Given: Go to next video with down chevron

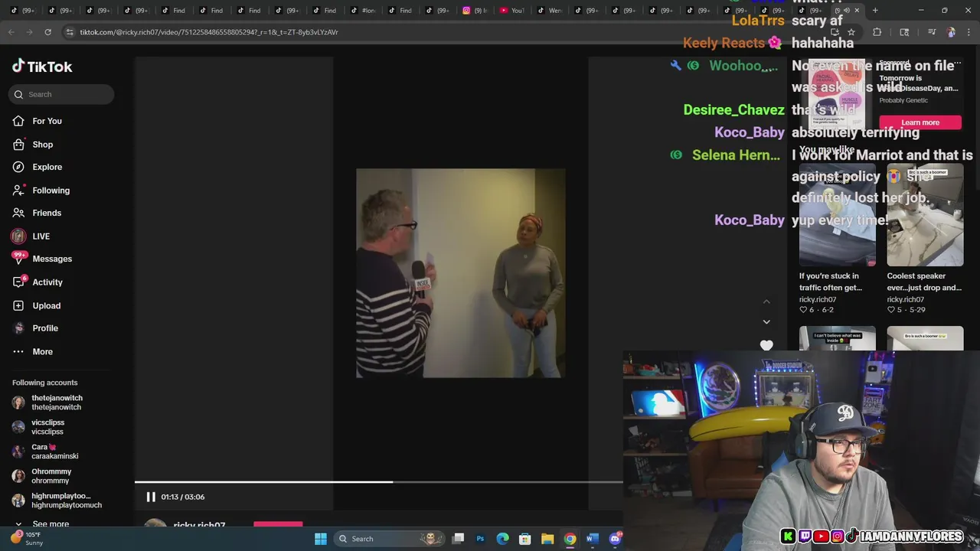Looking at the screenshot, I should (766, 321).
